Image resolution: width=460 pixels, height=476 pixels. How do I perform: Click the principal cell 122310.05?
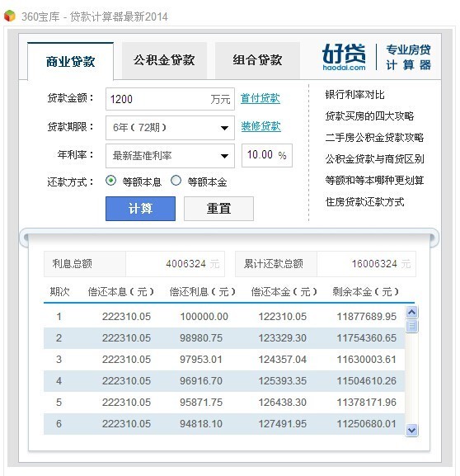tap(282, 317)
